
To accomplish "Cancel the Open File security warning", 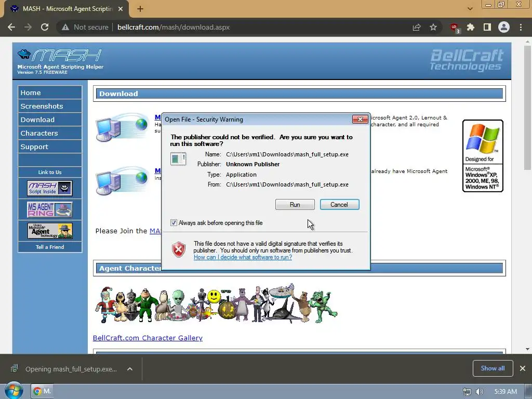I will tap(339, 205).
